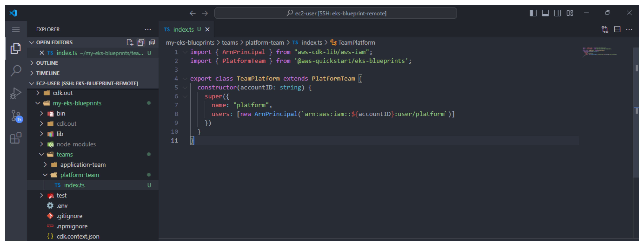Create a new untitled file in Open Editors
The image size is (644, 246).
click(130, 42)
